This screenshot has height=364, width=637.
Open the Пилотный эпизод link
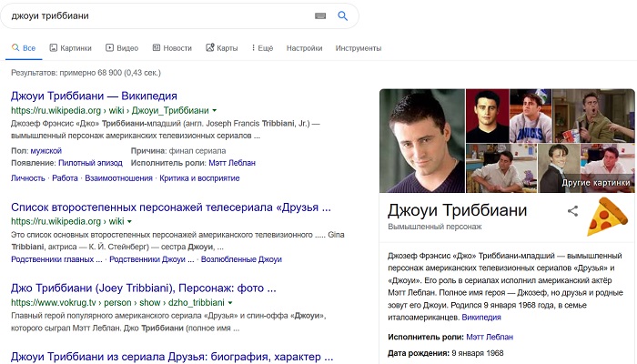(90, 163)
